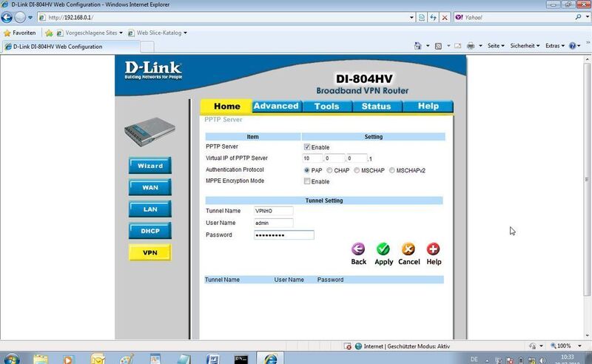Screen dimensions: 592x364
Task: Switch to the Advanced tab
Action: click(276, 106)
